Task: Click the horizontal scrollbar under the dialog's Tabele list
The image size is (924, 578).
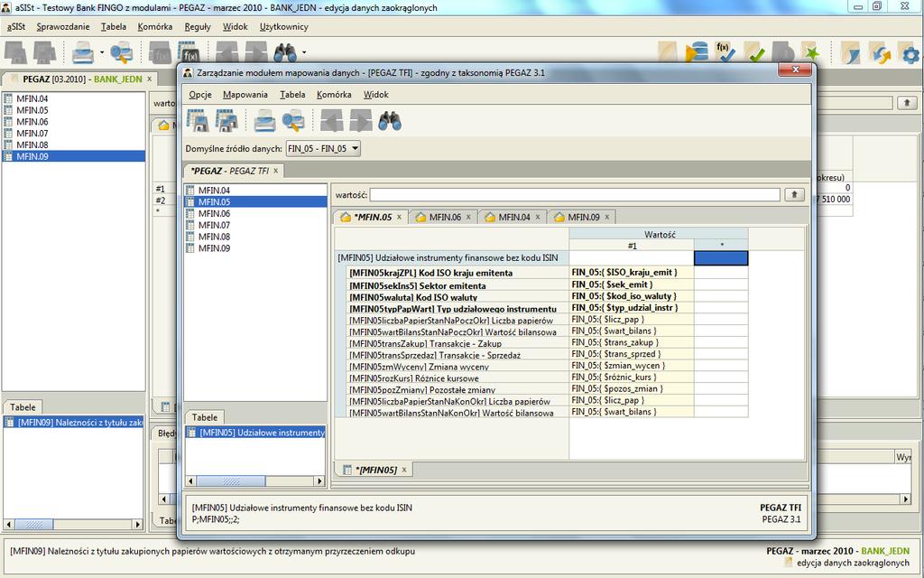Action: (x=255, y=481)
